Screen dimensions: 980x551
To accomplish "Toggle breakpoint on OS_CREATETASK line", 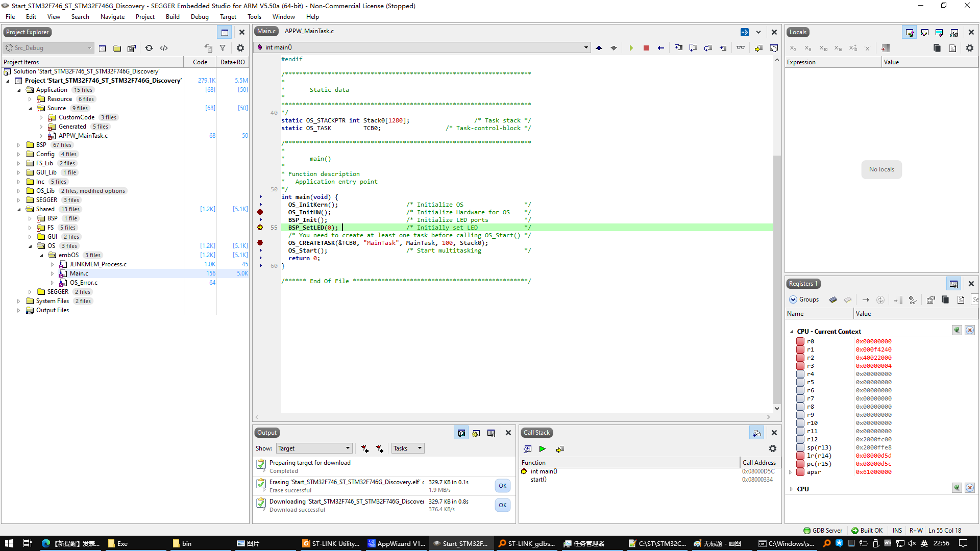I will tap(260, 243).
